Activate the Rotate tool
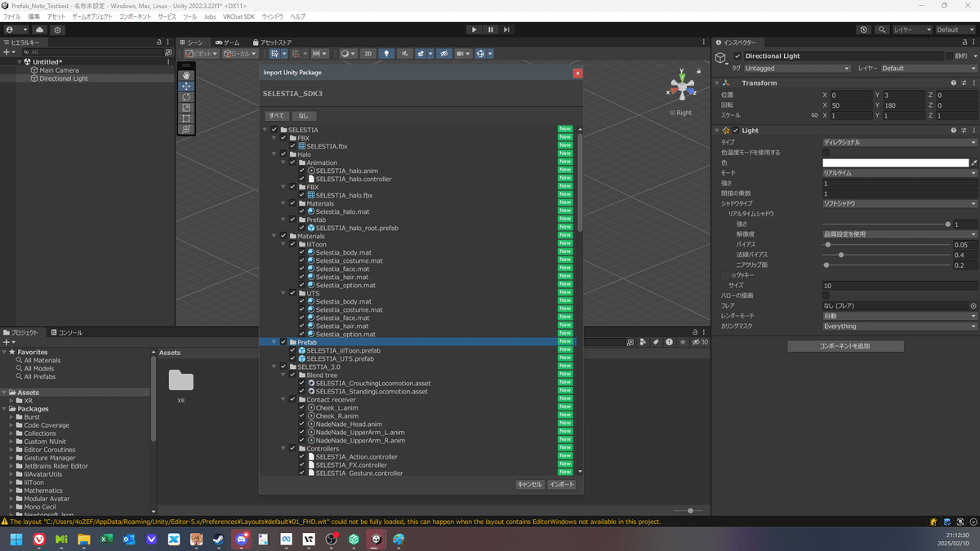Image resolution: width=980 pixels, height=551 pixels. pyautogui.click(x=187, y=96)
